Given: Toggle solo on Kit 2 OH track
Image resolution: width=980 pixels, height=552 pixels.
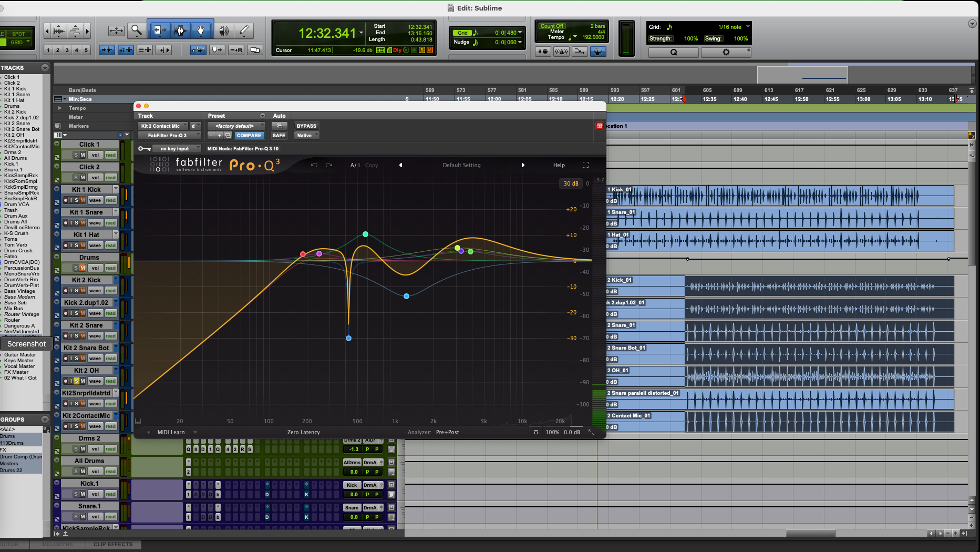Looking at the screenshot, I should click(x=76, y=381).
